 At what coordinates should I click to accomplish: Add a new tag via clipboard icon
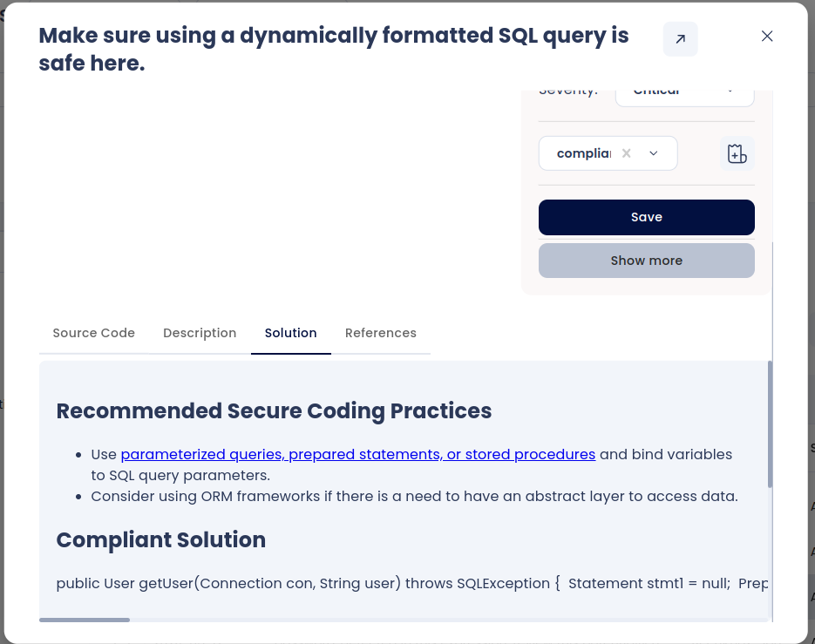point(737,153)
